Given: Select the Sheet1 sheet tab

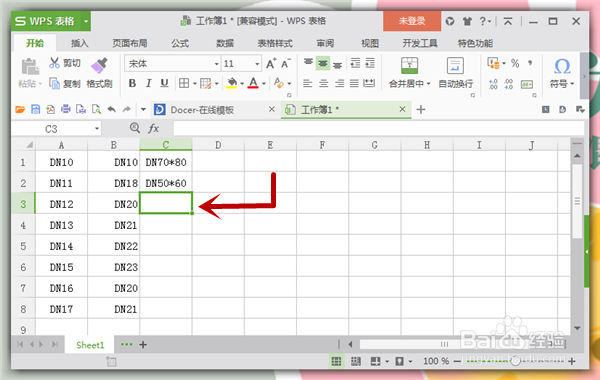Looking at the screenshot, I should tap(90, 345).
